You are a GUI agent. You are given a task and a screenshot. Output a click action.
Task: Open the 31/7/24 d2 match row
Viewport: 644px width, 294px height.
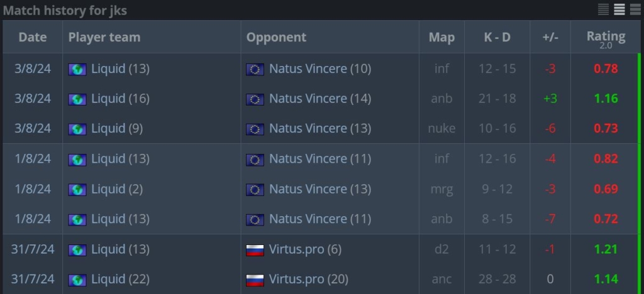point(320,249)
